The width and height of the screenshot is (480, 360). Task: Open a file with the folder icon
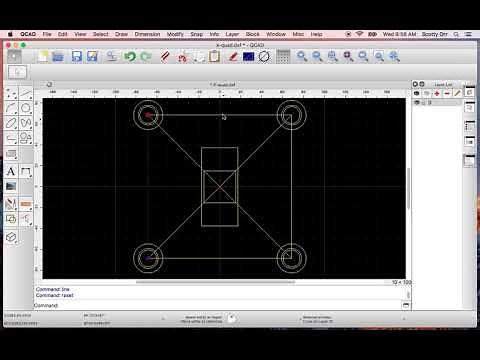58,56
